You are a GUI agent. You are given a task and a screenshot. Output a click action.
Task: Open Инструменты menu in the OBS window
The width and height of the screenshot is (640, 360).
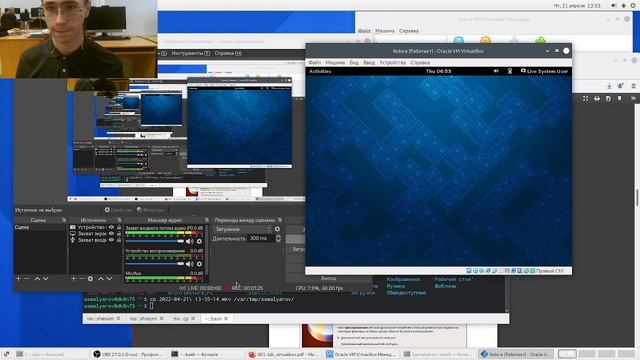point(191,53)
